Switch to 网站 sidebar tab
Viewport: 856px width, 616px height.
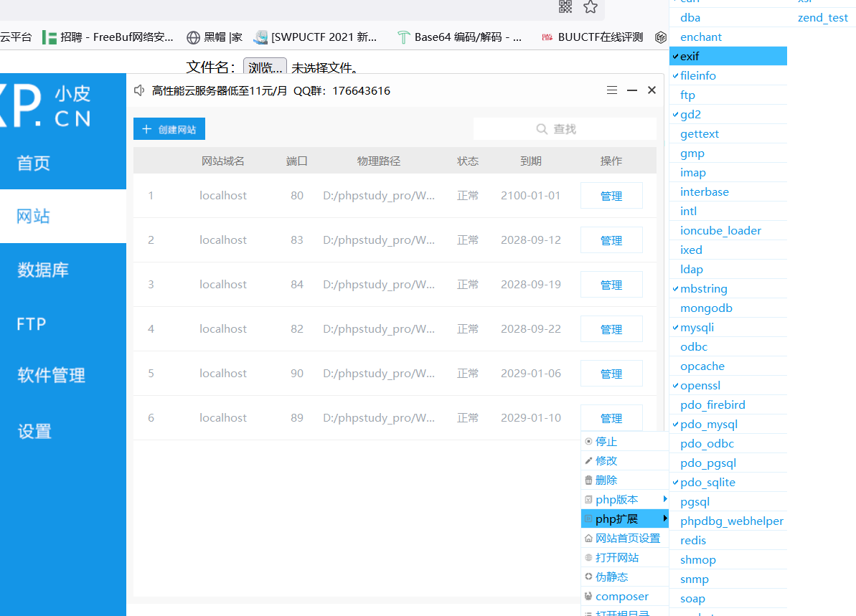(62, 216)
